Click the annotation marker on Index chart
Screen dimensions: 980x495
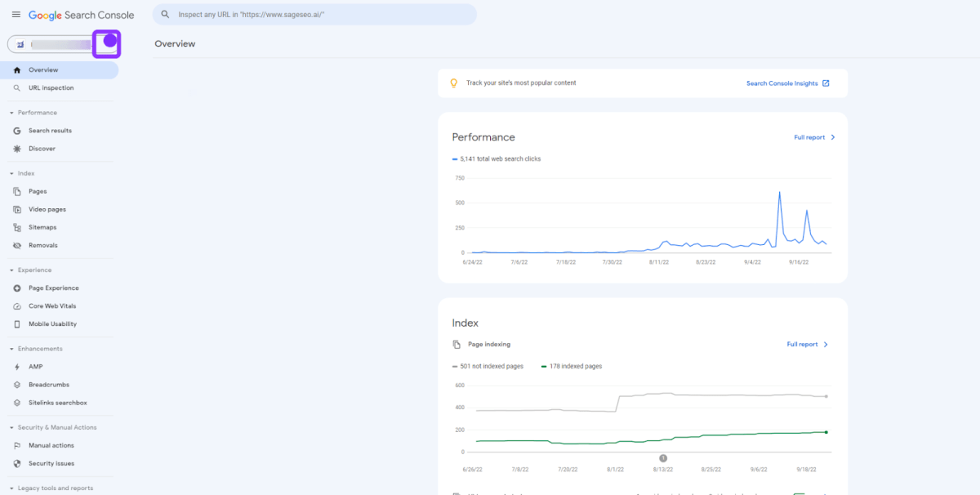click(663, 458)
